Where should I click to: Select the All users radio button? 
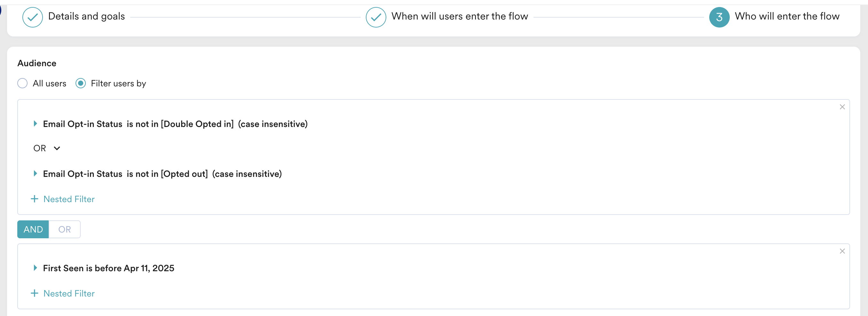(x=22, y=83)
